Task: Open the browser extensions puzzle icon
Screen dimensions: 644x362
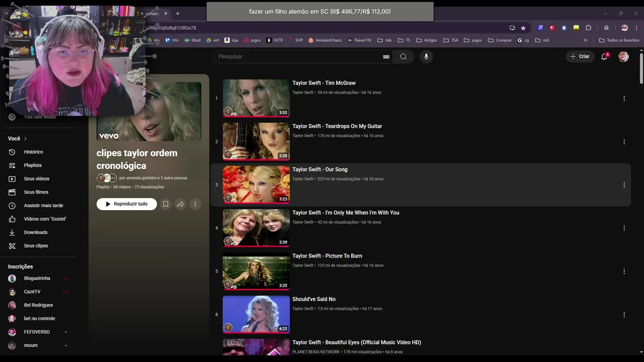Action: coord(588,28)
